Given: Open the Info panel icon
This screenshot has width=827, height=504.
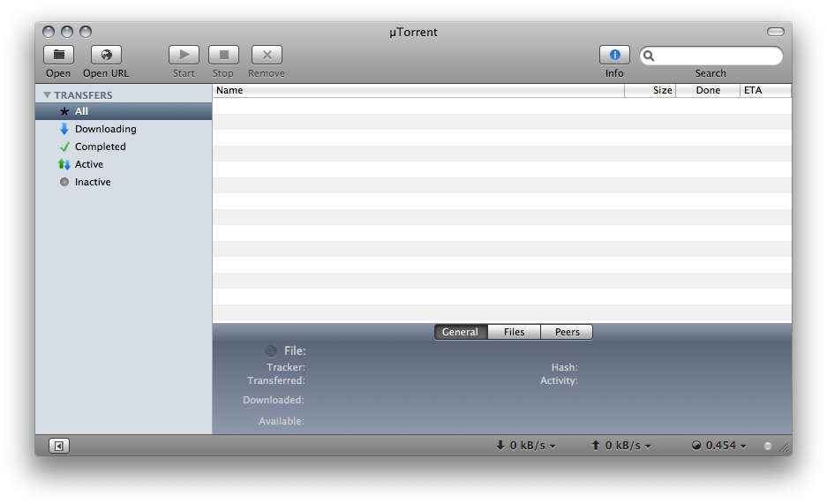Looking at the screenshot, I should click(x=614, y=55).
